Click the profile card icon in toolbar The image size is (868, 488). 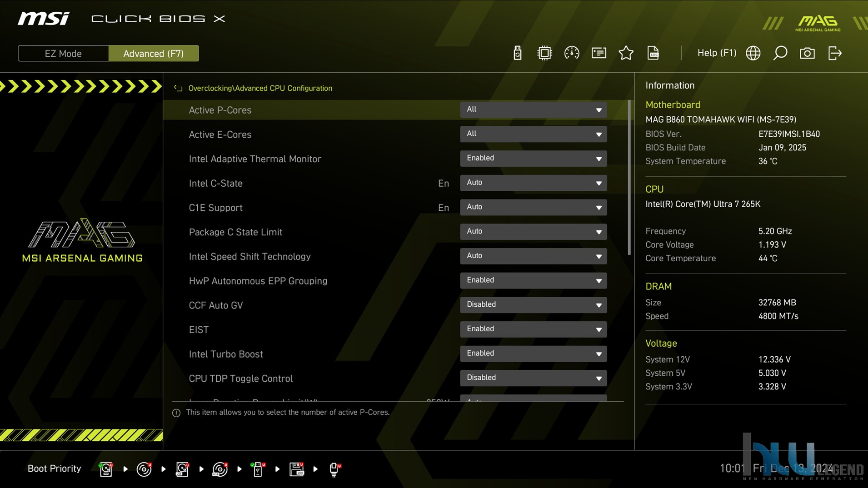point(599,53)
